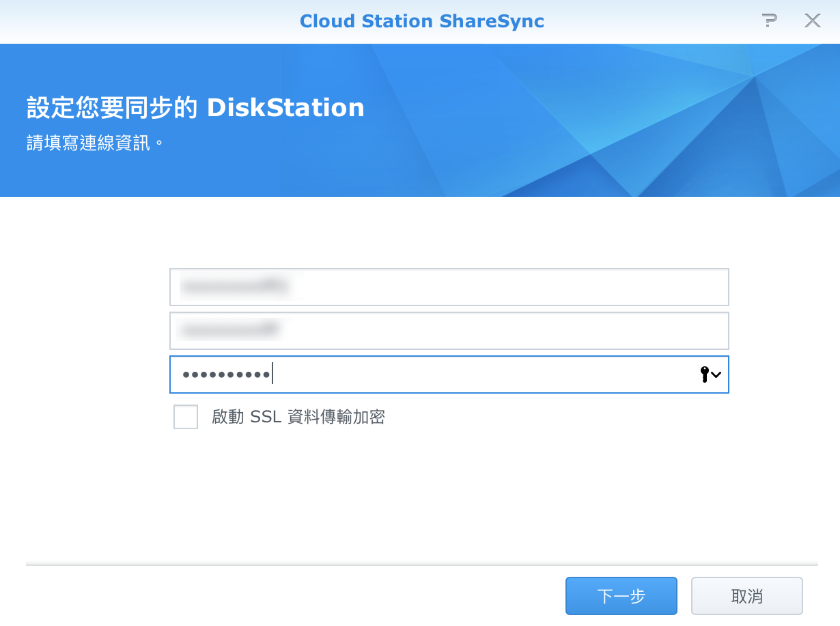Viewport: 840px width, 626px height.
Task: Focus the second blurred input field
Action: [449, 331]
